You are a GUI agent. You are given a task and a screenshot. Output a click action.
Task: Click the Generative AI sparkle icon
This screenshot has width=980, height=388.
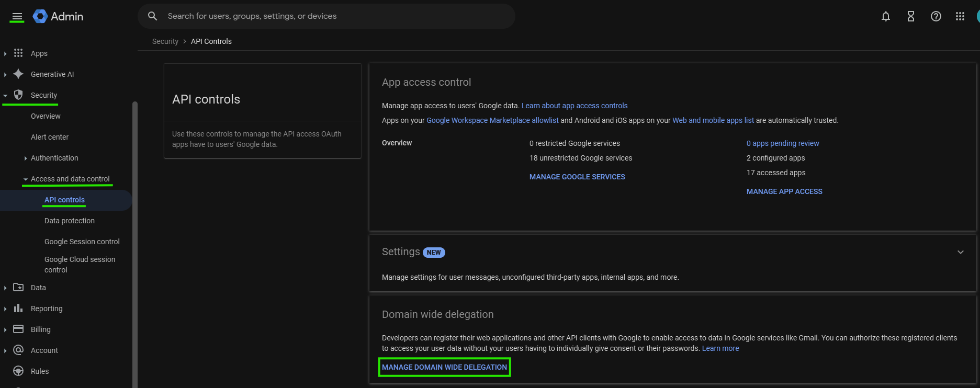tap(18, 74)
